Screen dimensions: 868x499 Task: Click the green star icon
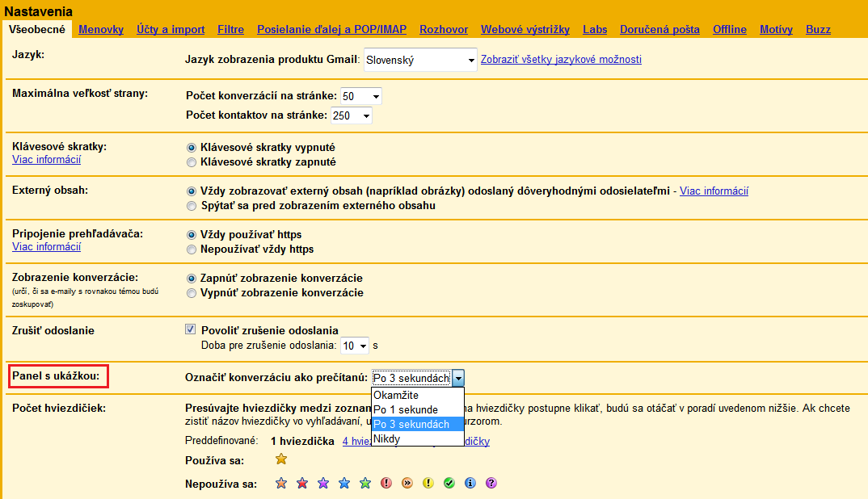pyautogui.click(x=365, y=483)
